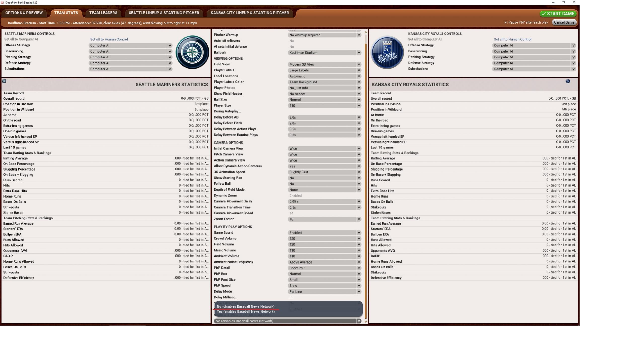
Task: Click Seattle Set all to Human Control
Action: [x=109, y=39]
